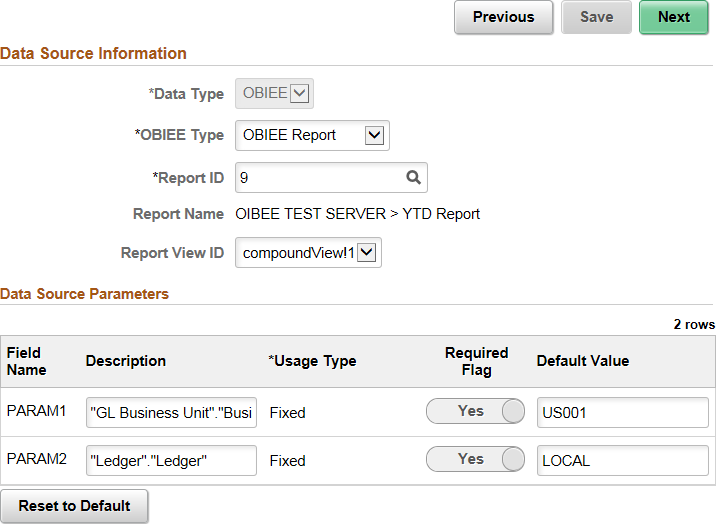Open the Data Type dropdown
This screenshot has width=716, height=524.
click(274, 94)
